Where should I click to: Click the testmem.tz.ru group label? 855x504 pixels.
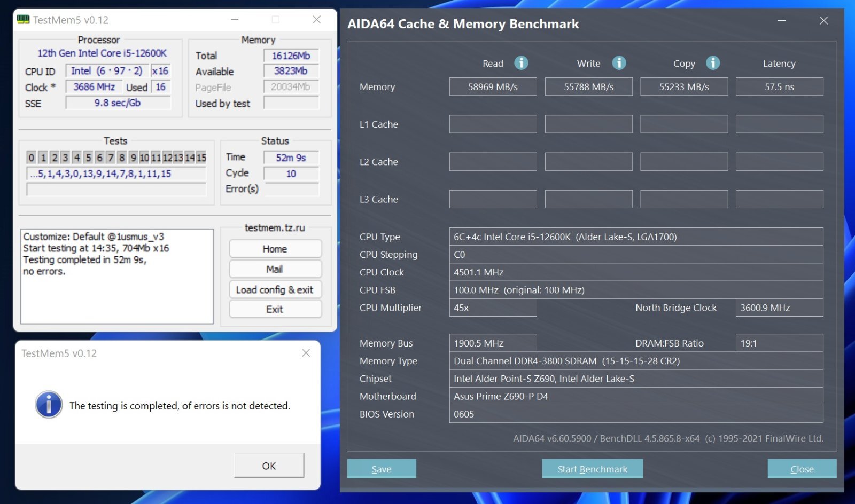[275, 227]
